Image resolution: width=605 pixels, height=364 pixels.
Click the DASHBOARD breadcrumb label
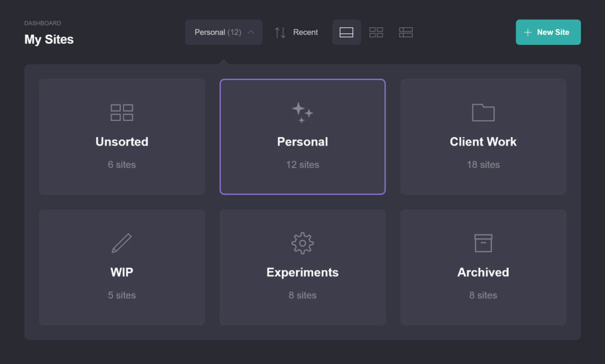(x=43, y=23)
